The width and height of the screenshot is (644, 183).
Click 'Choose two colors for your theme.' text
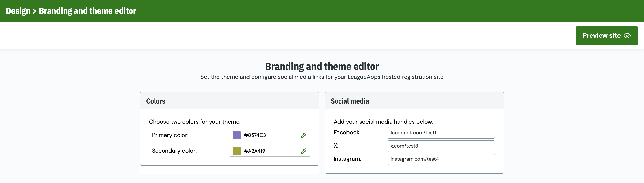pos(195,122)
